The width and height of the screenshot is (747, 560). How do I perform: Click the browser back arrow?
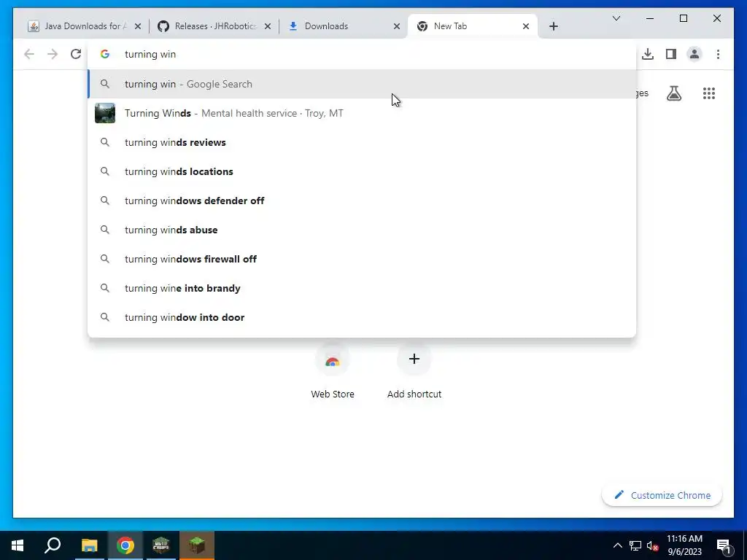coord(29,54)
